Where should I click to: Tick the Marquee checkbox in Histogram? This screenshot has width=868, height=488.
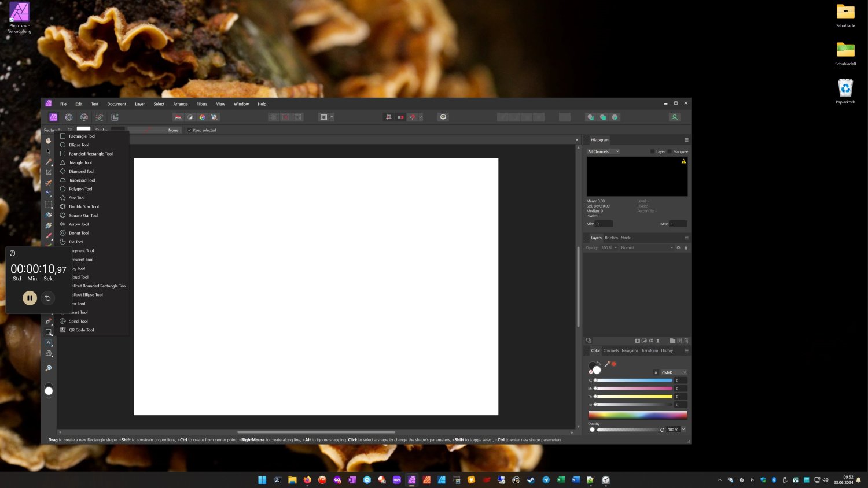(670, 151)
